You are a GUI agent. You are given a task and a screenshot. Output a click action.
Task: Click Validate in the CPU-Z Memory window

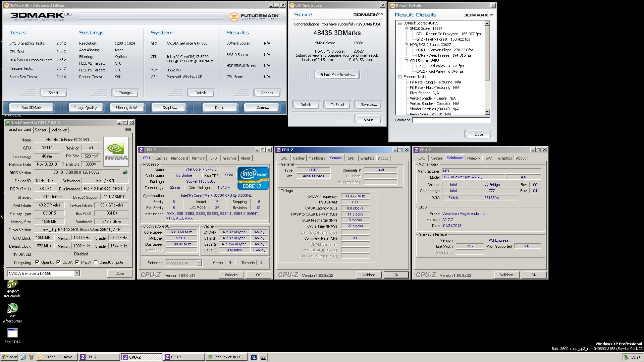[x=369, y=275]
